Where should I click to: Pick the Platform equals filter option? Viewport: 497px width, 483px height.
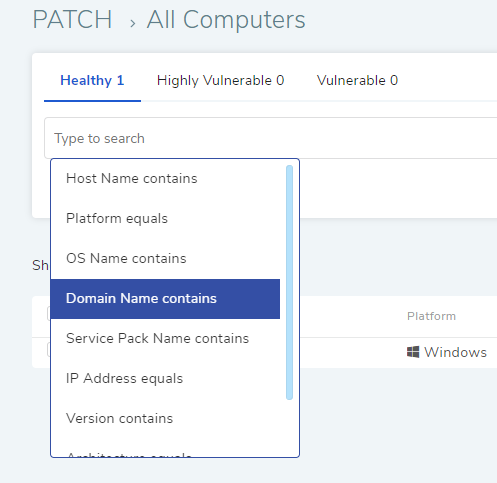(x=165, y=219)
